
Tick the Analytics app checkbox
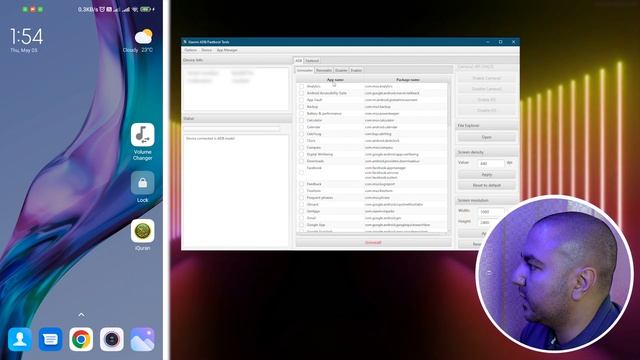click(x=301, y=87)
